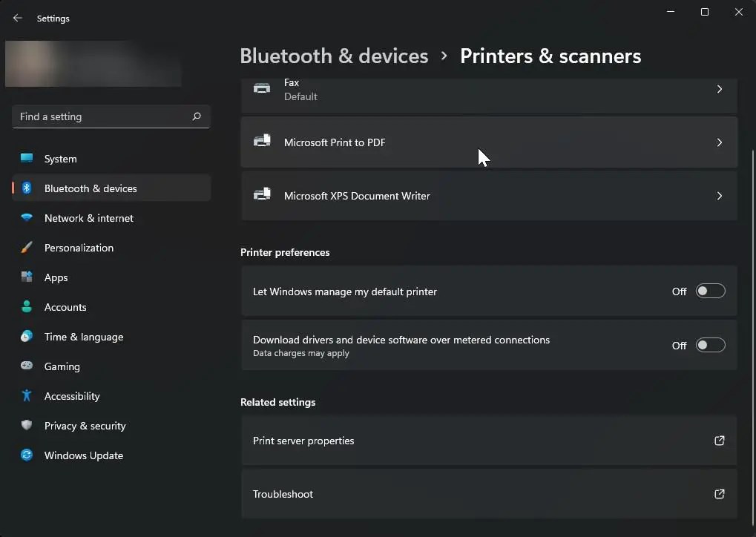Go to Privacy & security settings
Screen dimensions: 756x537
tap(111, 426)
